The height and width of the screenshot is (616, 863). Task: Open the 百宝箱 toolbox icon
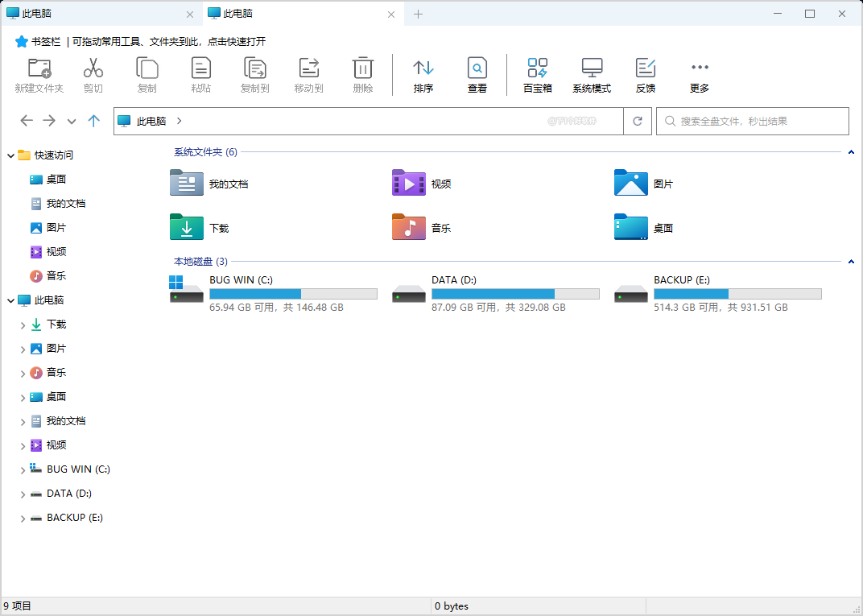(x=537, y=74)
